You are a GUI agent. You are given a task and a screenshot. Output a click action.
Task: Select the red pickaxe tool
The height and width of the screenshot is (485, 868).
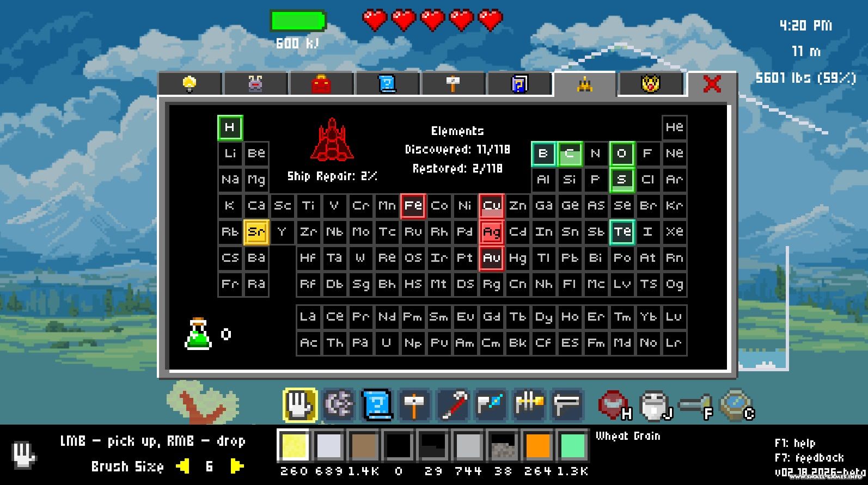pyautogui.click(x=453, y=405)
